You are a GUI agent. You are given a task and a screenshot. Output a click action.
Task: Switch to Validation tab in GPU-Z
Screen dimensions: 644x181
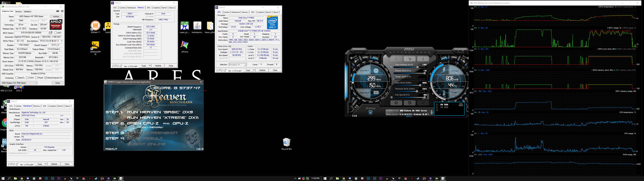[x=27, y=12]
